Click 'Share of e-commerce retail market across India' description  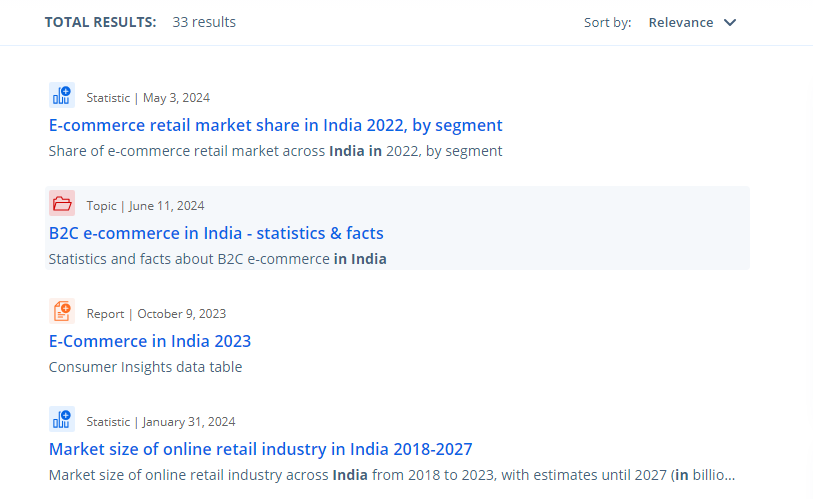(275, 151)
